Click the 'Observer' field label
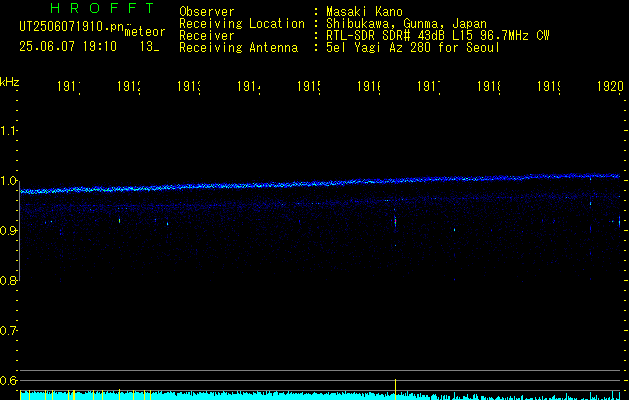Viewport: 629px width, 400px height. [207, 12]
